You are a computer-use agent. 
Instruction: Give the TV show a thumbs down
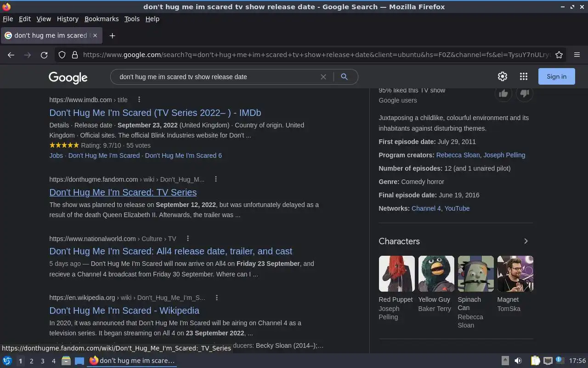point(525,93)
